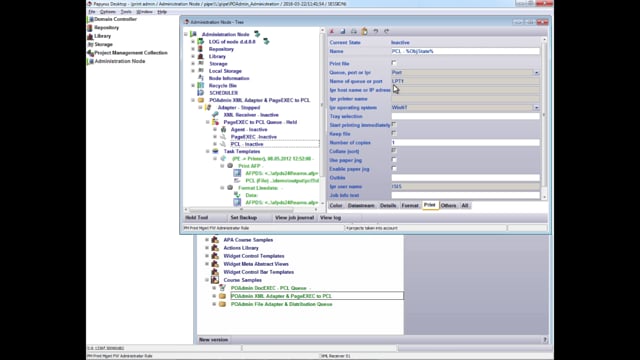
Task: Click the Agent - Inactive node icon
Action: pos(223,129)
